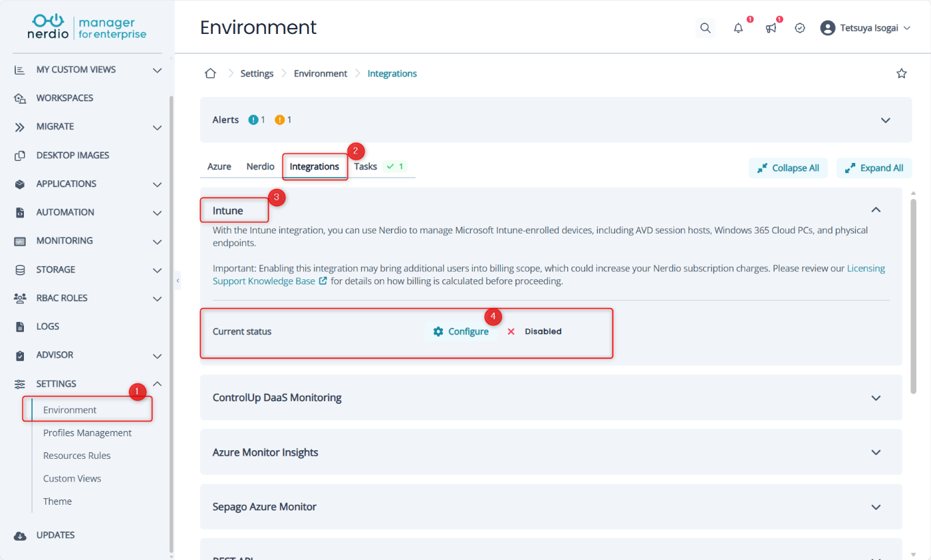The width and height of the screenshot is (931, 560).
Task: Open the search magnifier icon
Action: (x=706, y=28)
